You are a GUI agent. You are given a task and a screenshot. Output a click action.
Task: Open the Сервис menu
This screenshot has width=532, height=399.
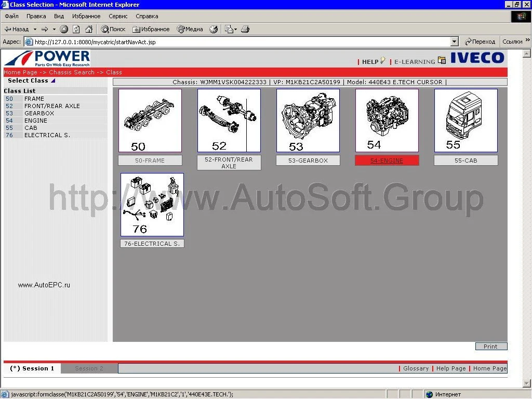pos(117,16)
